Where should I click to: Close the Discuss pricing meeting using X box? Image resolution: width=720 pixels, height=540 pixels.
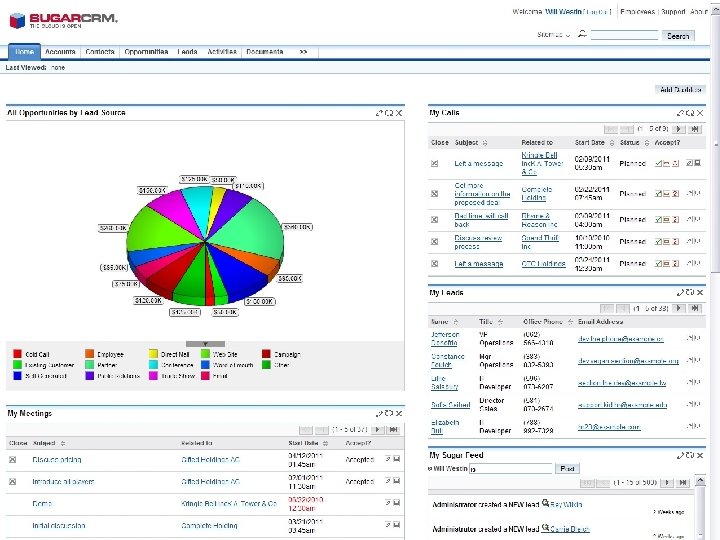click(x=13, y=460)
